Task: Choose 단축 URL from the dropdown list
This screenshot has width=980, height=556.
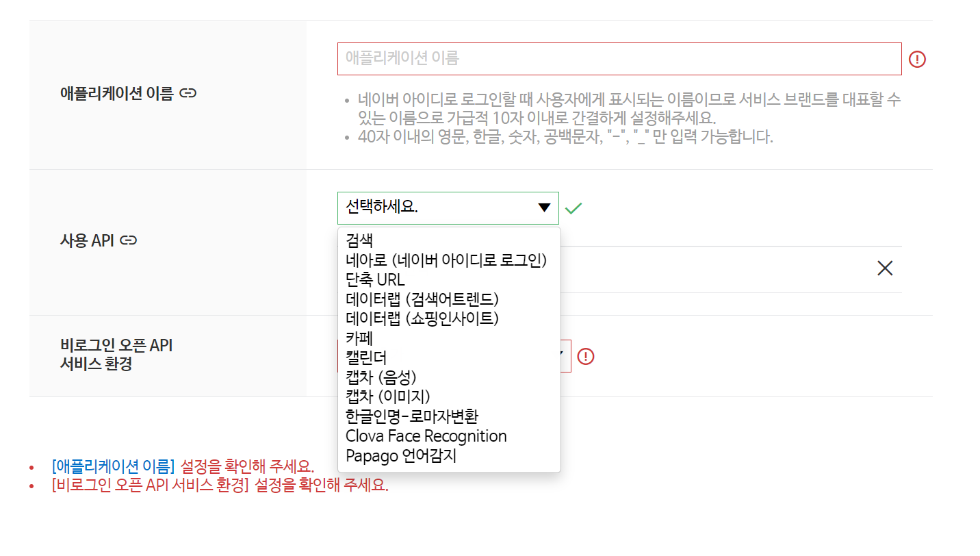Action: click(x=375, y=279)
